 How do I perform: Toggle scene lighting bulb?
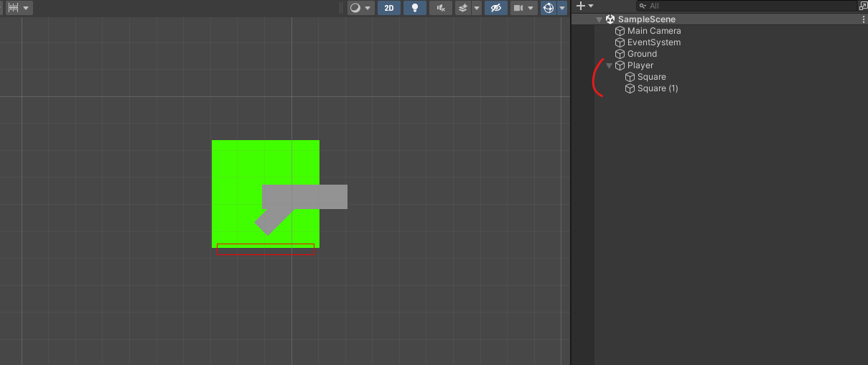point(414,8)
